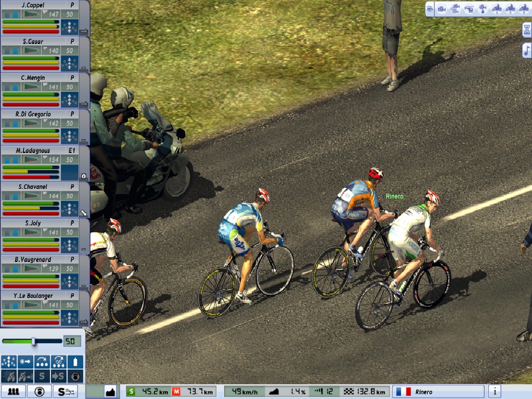Expand the diagonal arrow on S.Chavanel panel
The width and height of the screenshot is (532, 399).
coord(83,212)
